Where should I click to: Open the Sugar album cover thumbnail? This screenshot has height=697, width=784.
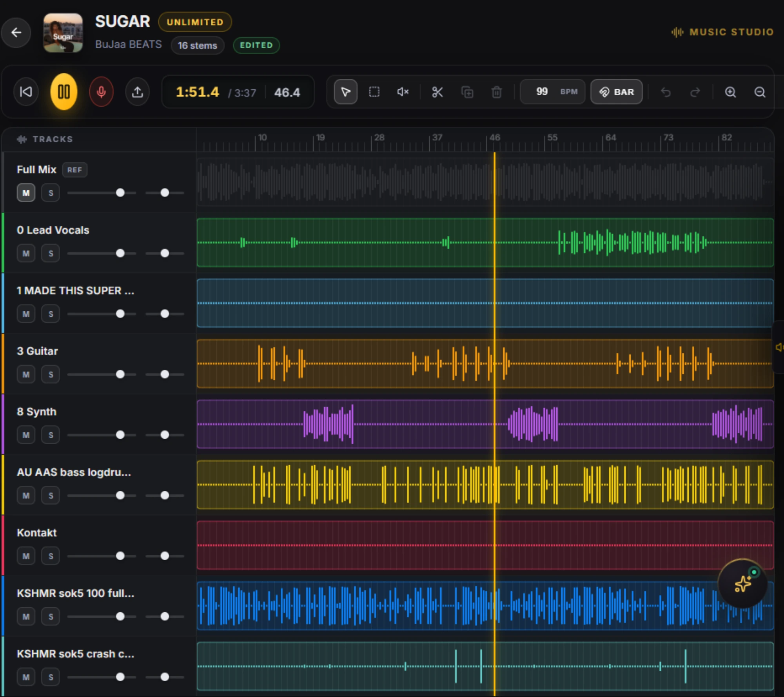point(63,33)
